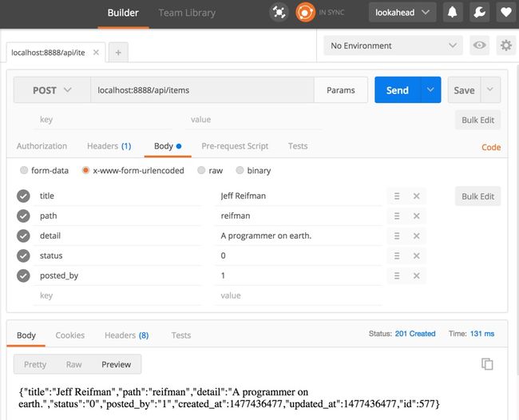519x420 pixels.
Task: Open the POST method dropdown
Action: pyautogui.click(x=52, y=90)
